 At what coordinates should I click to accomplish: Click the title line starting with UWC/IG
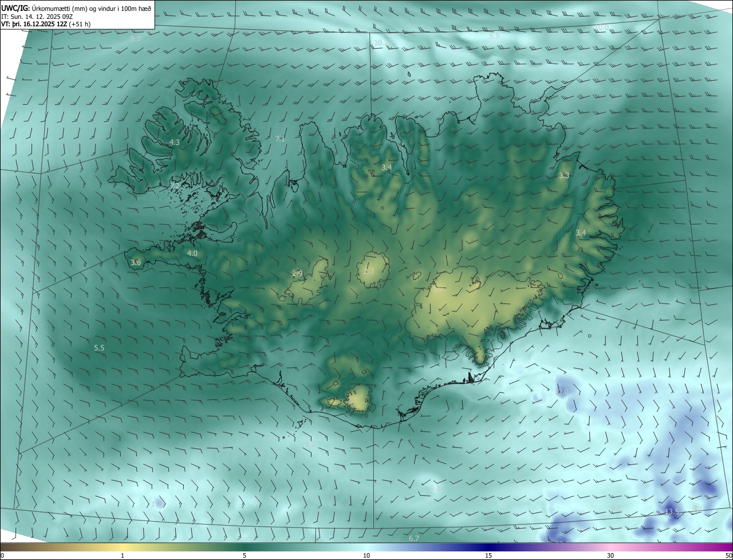77,8
